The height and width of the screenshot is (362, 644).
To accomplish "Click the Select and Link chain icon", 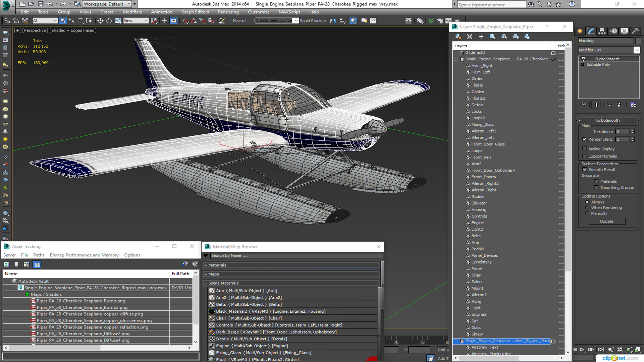I will (x=7, y=21).
